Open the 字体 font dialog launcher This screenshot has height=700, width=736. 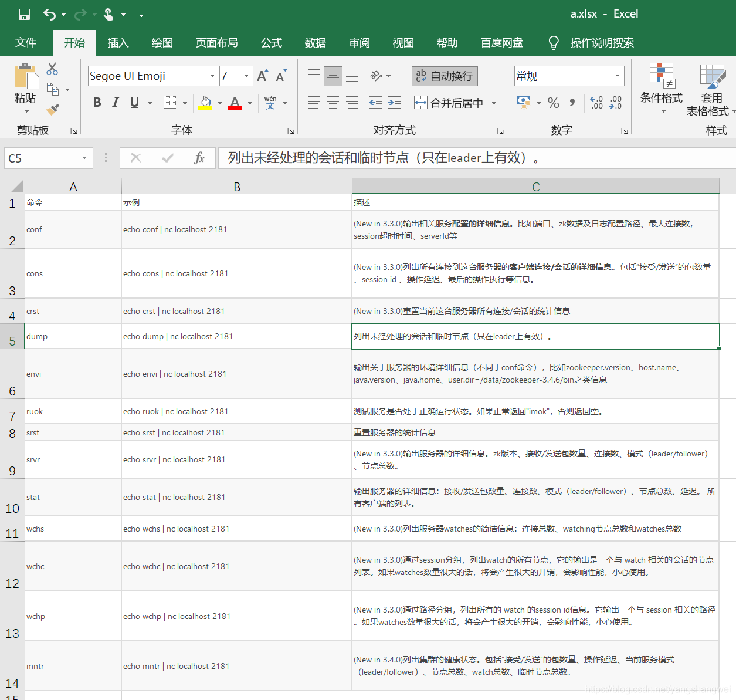(x=291, y=131)
